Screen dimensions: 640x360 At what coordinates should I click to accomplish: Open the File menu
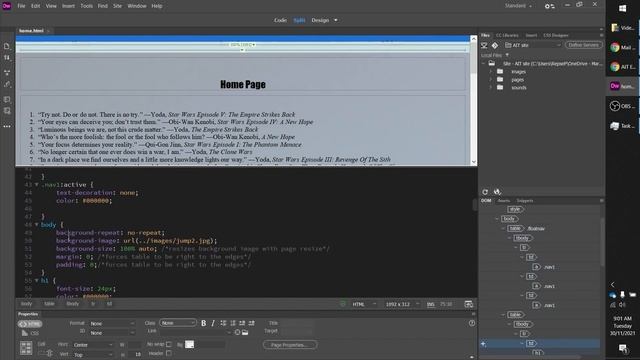(21, 6)
